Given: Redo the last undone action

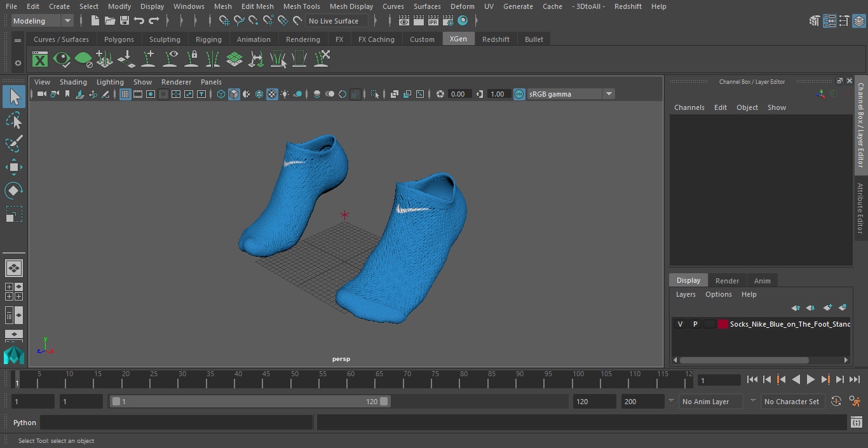Looking at the screenshot, I should tap(154, 21).
